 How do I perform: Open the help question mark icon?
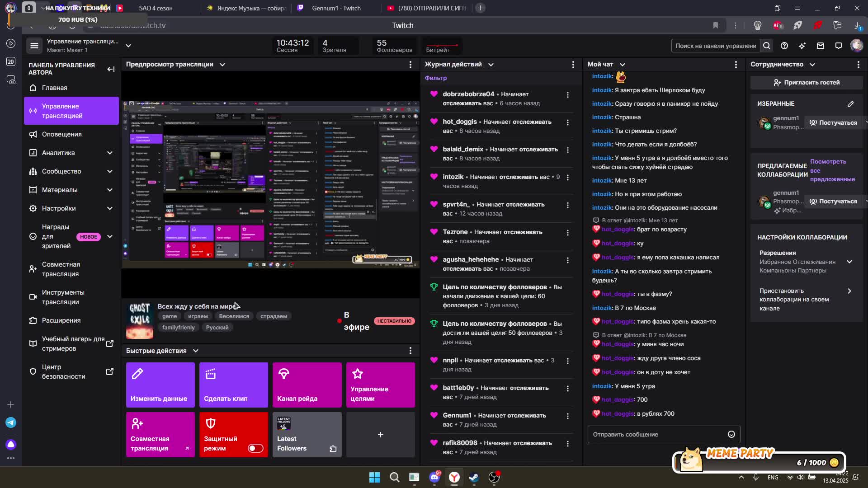(784, 46)
